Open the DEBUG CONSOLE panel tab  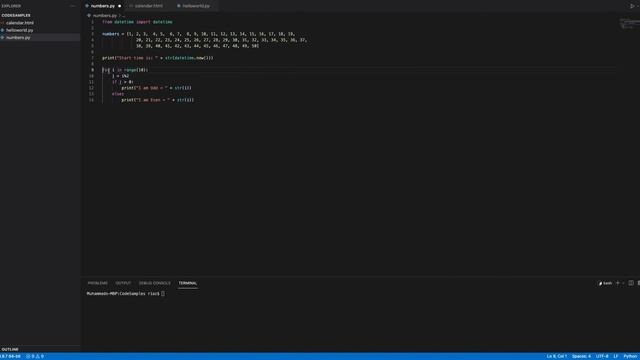click(x=155, y=283)
